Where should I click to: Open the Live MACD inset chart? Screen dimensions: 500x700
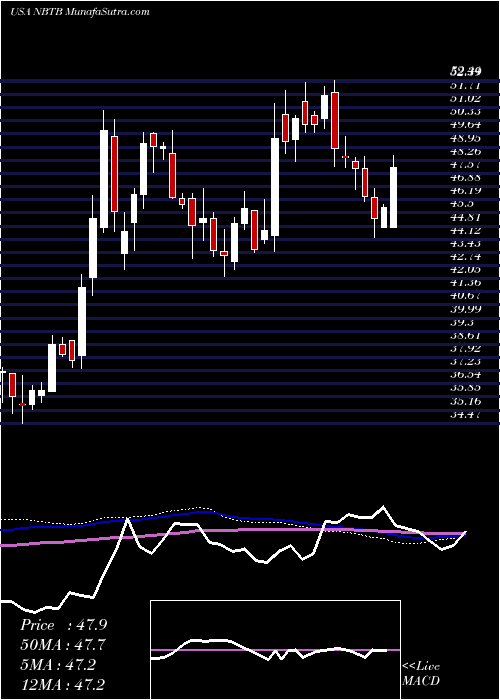(275, 650)
